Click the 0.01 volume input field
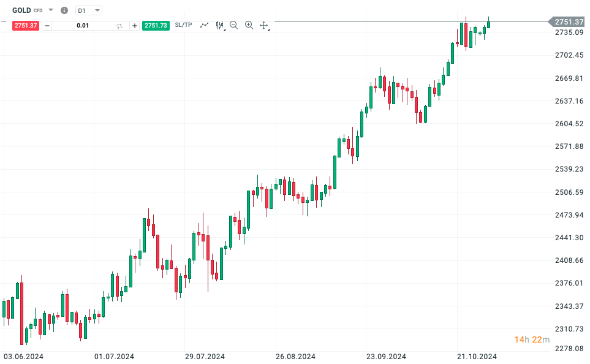Image resolution: width=590 pixels, height=364 pixels. point(83,25)
